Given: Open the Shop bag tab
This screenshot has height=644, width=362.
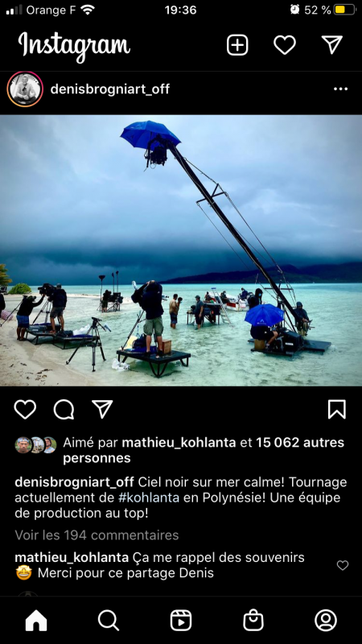Looking at the screenshot, I should pyautogui.click(x=253, y=620).
